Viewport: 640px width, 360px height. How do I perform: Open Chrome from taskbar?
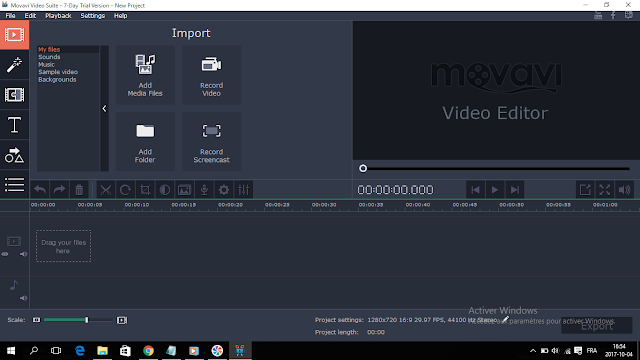(149, 351)
